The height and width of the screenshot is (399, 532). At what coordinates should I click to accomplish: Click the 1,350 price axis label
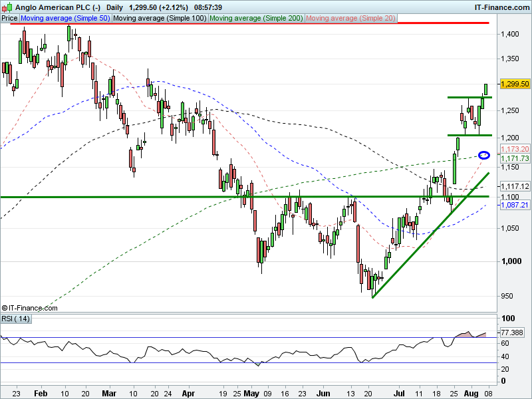[510, 59]
